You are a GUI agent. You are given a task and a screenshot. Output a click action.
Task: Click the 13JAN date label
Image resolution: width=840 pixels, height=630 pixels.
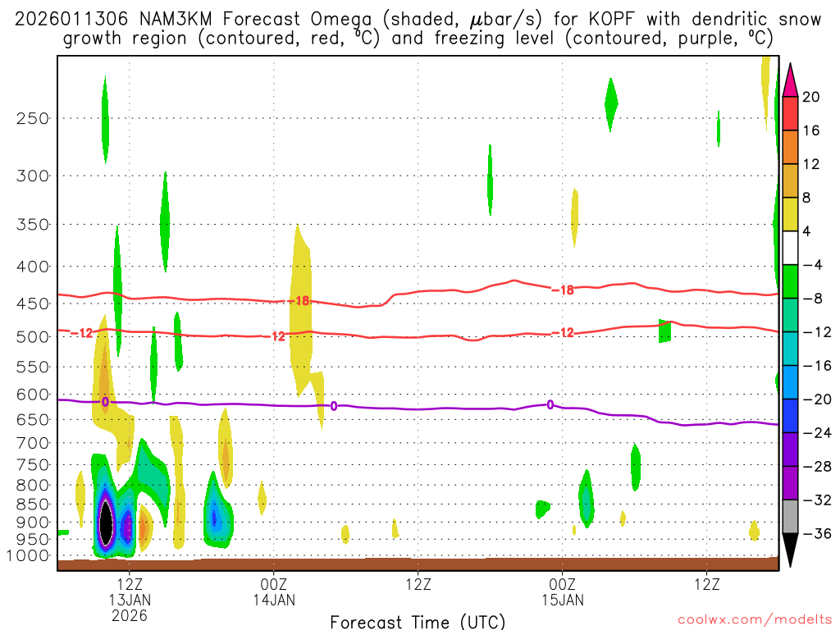pos(130,600)
